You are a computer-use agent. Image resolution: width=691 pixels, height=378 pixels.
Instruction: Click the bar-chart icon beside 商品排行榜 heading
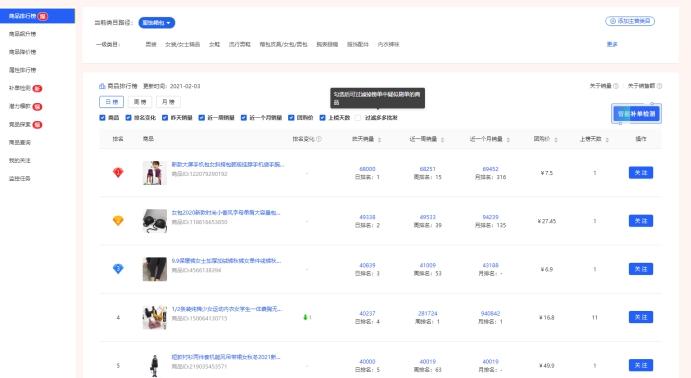(x=102, y=86)
